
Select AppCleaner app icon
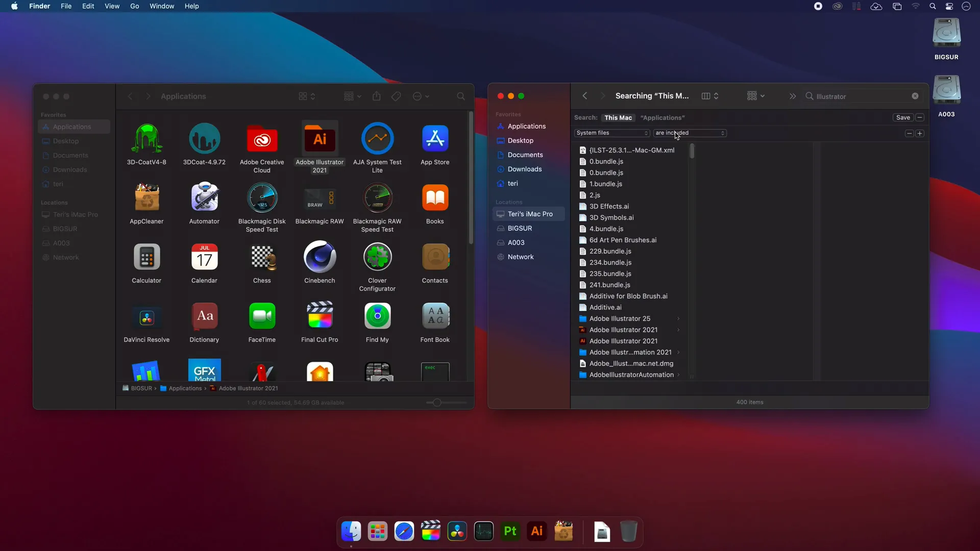[x=146, y=197]
